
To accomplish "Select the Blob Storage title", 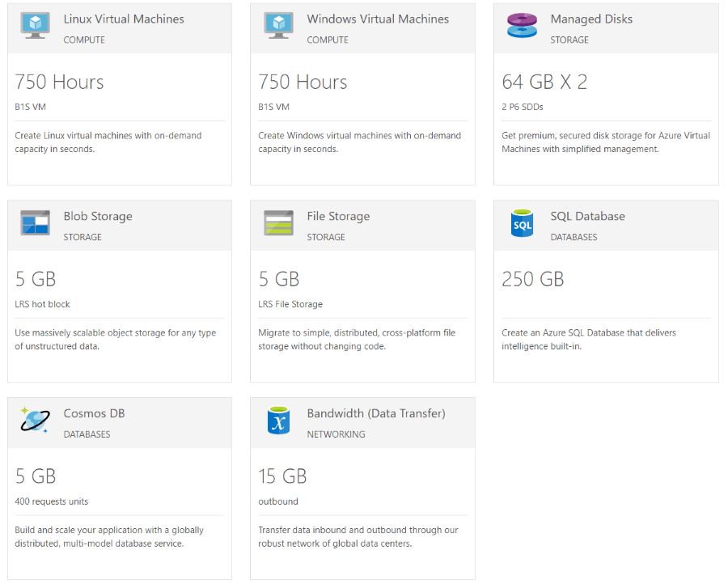I will (98, 216).
